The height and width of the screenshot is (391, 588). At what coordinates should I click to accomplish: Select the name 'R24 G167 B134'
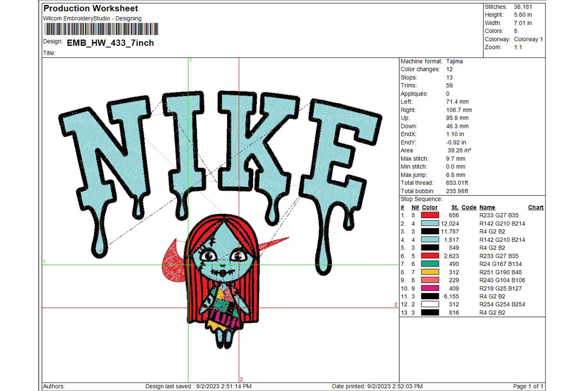[501, 264]
